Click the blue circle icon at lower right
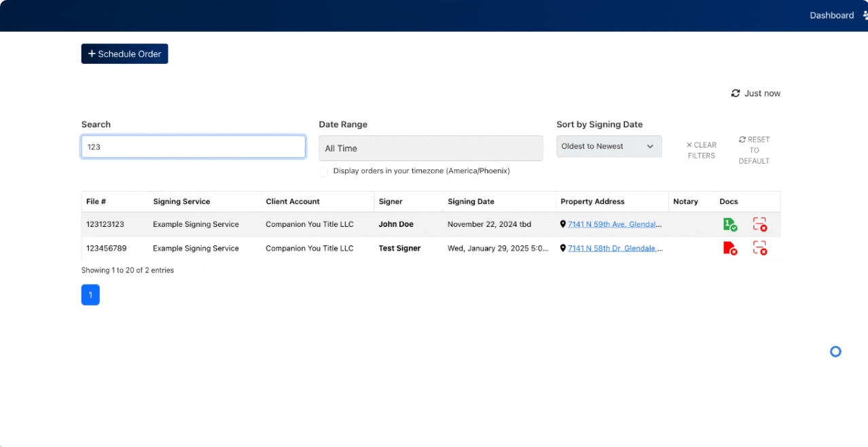The width and height of the screenshot is (868, 447). point(835,351)
